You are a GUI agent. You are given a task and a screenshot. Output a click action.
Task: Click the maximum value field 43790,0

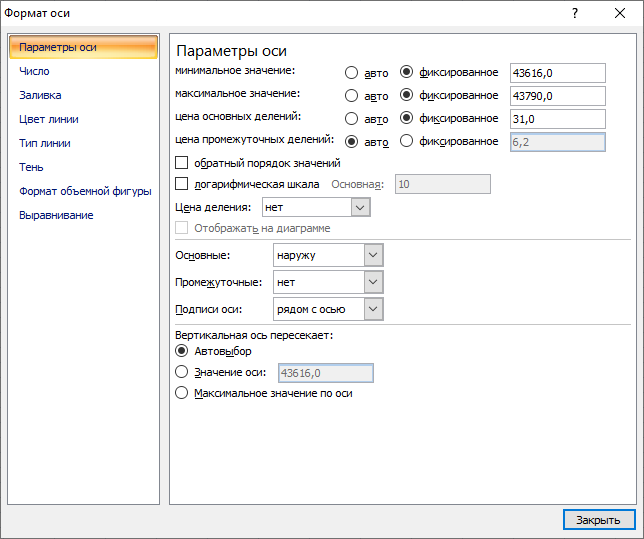tap(557, 96)
